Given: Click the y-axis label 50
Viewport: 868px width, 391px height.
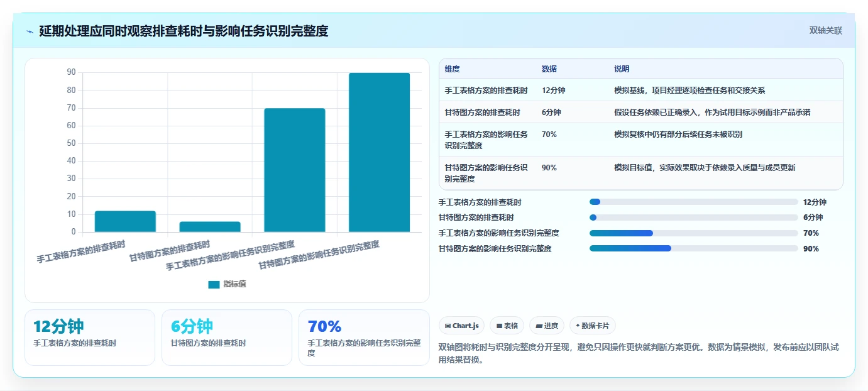Looking at the screenshot, I should 71,143.
